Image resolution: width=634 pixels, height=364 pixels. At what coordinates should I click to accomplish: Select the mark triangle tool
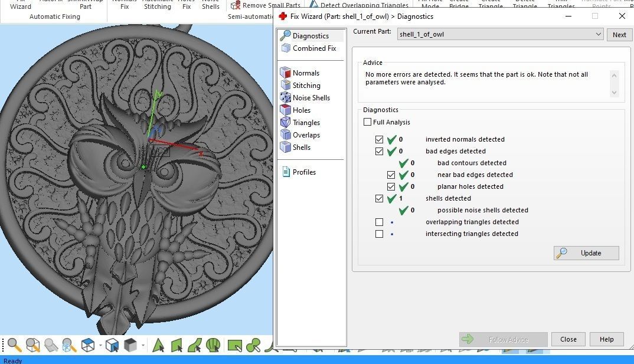[x=158, y=345]
